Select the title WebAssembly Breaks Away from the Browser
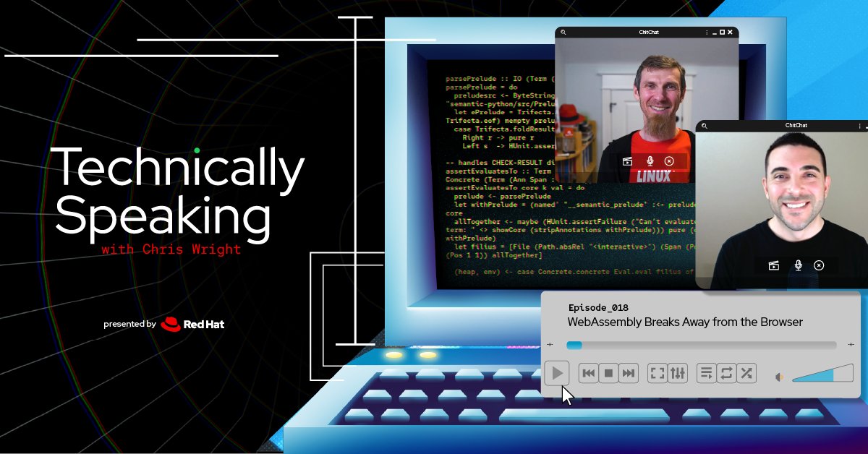 point(685,322)
